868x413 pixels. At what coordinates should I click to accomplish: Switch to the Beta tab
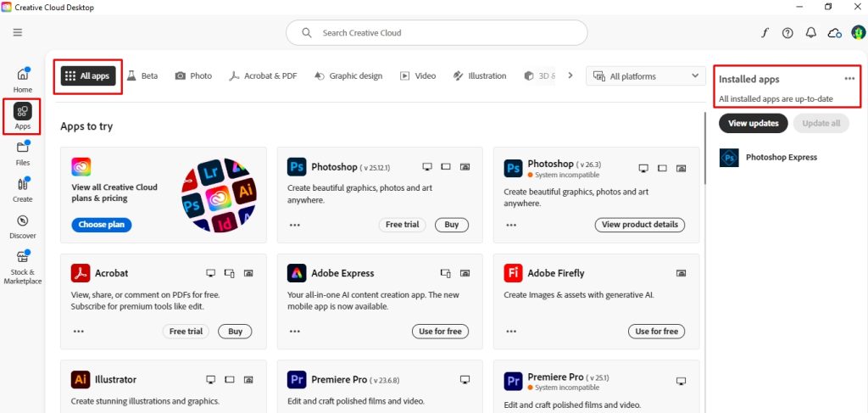pos(142,75)
